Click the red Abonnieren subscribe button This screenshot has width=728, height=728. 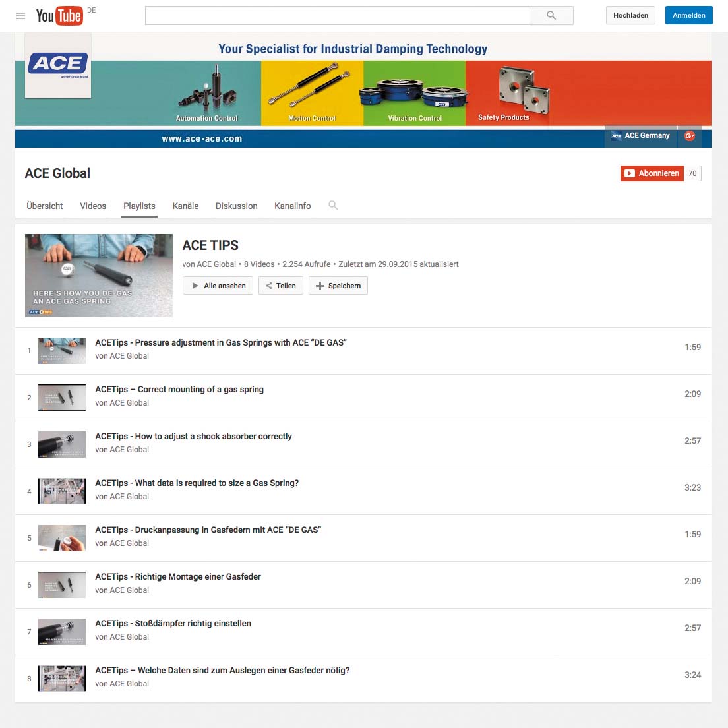tap(652, 173)
